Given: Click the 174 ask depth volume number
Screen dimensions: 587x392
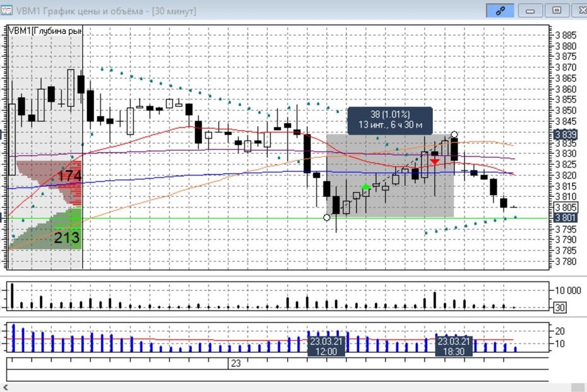Looking at the screenshot, I should pos(69,175).
